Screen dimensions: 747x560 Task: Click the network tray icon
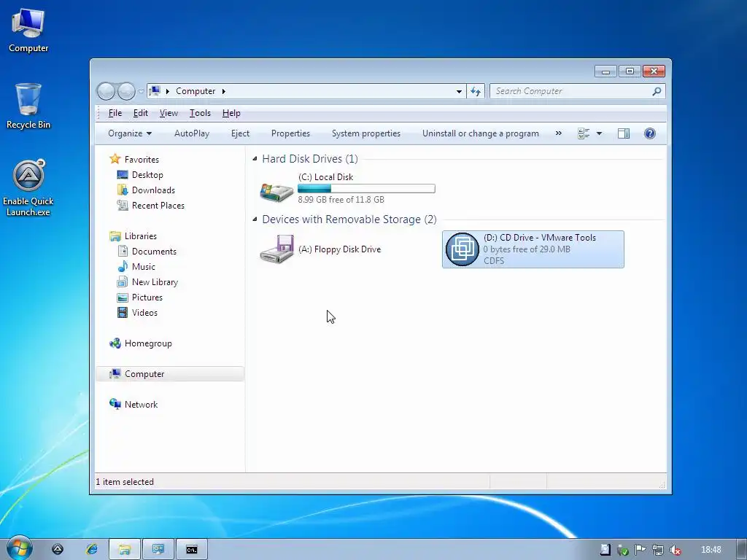(x=658, y=550)
